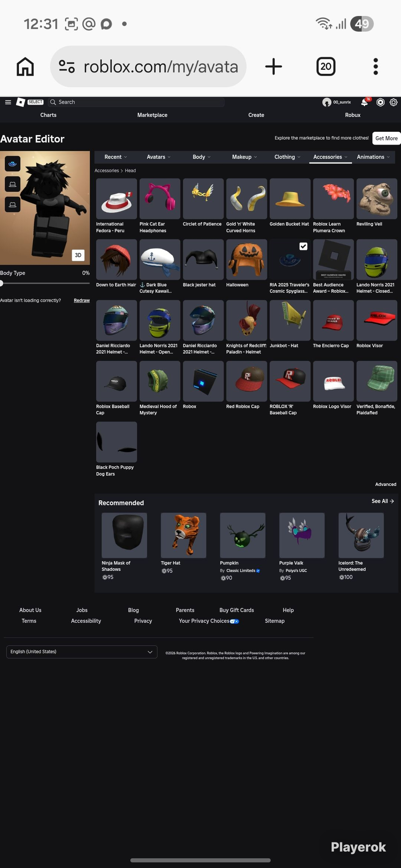Open the Buy Gift Cards footer link
401x868 pixels.
(x=237, y=610)
